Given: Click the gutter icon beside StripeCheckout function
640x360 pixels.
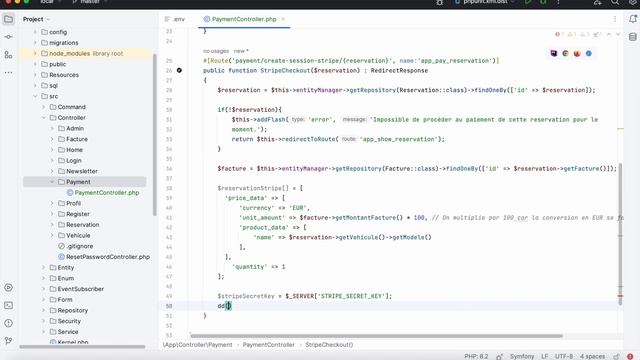Looking at the screenshot, I should click(179, 70).
